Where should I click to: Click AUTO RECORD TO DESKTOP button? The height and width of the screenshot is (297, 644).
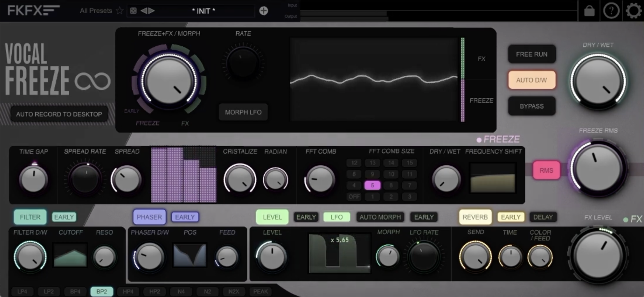[x=59, y=114]
